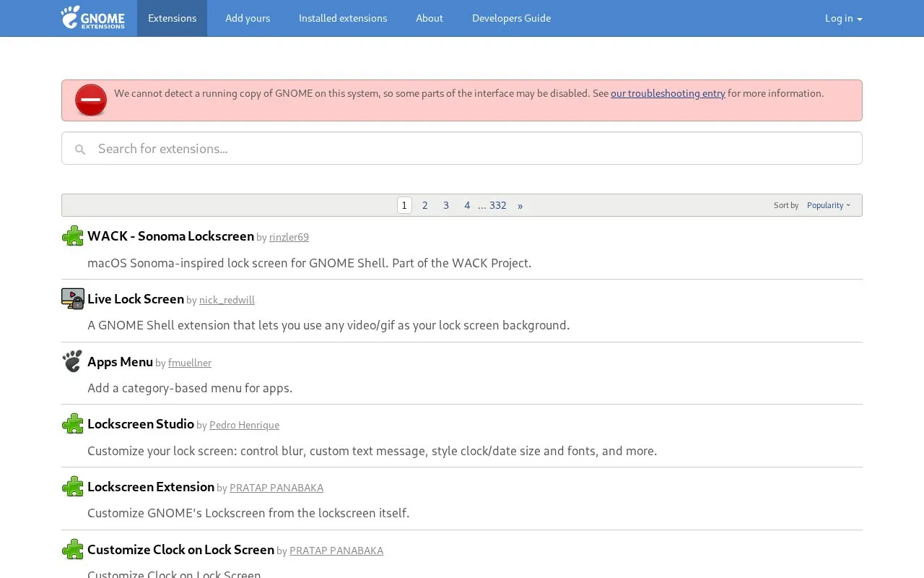Focus the Search for extensions field
This screenshot has height=578, width=924.
click(462, 148)
